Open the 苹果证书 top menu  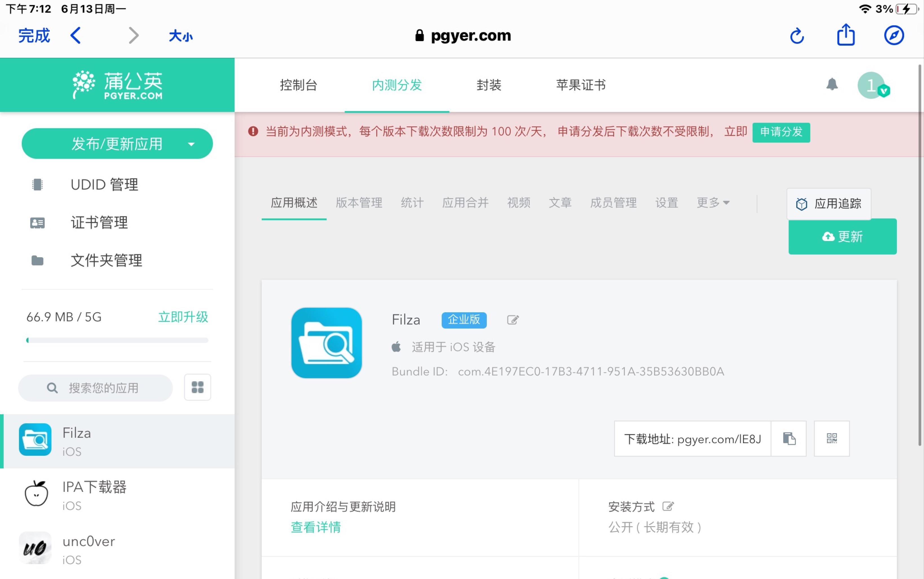click(x=581, y=85)
